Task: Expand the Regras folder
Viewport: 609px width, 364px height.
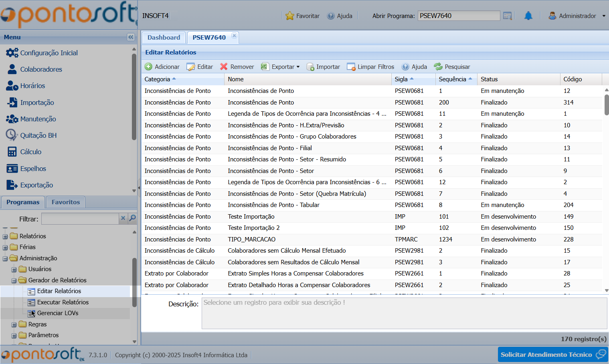Action: [14, 325]
